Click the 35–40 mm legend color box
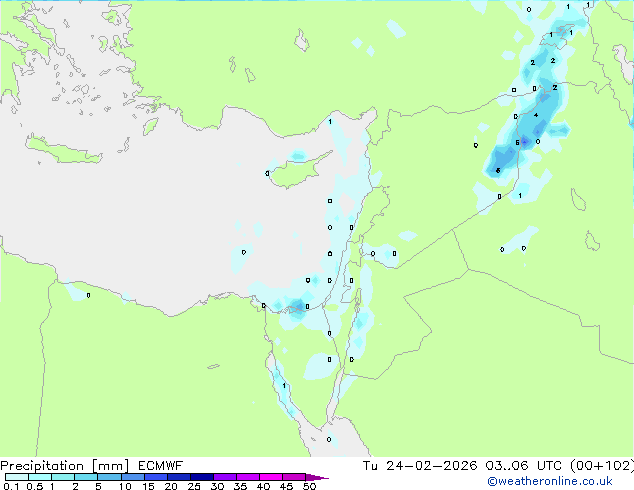This screenshot has width=634, height=490. 248,477
